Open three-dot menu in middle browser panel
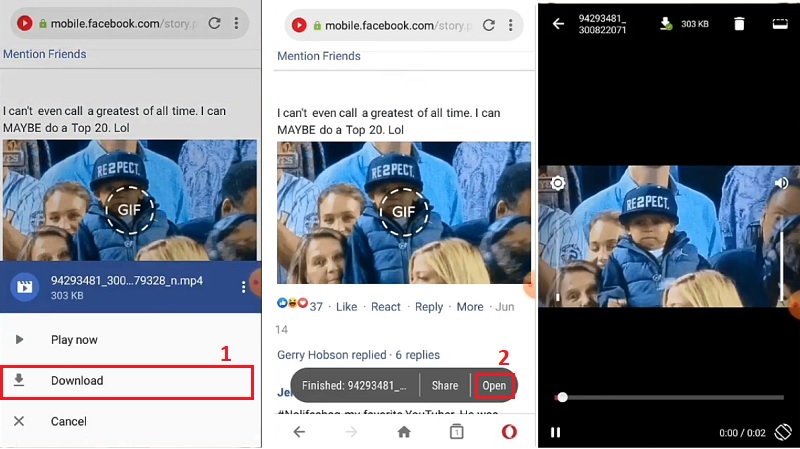 (511, 25)
